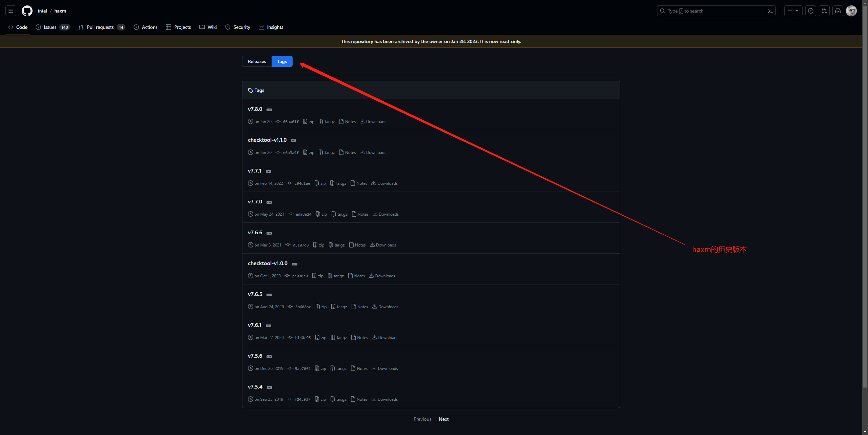Open commit 06aa61f link
The image size is (868, 435).
point(291,122)
